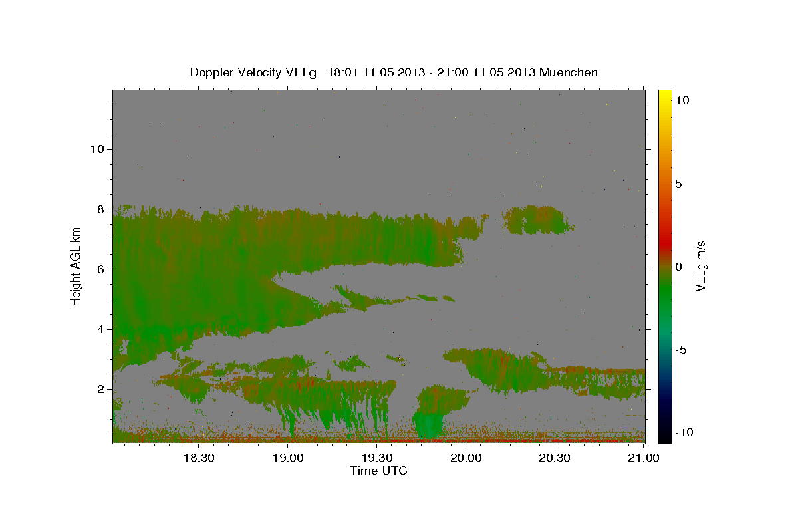Click the height axis label 8

pyautogui.click(x=99, y=209)
